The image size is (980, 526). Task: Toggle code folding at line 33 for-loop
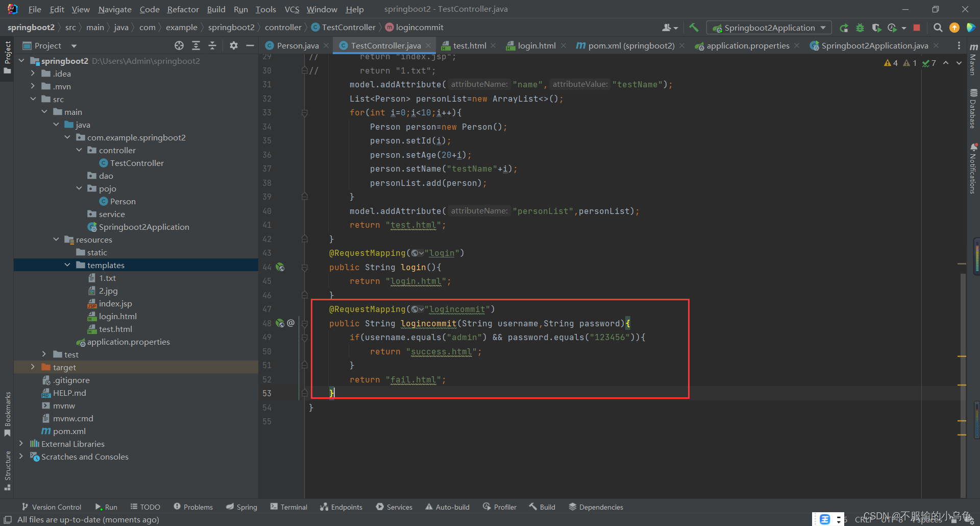pyautogui.click(x=304, y=113)
